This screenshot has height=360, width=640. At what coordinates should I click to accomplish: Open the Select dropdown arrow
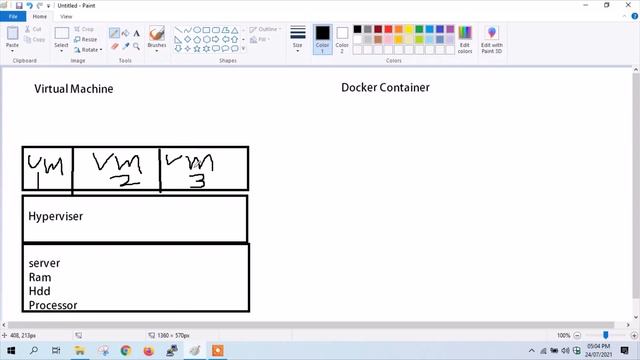point(61,51)
